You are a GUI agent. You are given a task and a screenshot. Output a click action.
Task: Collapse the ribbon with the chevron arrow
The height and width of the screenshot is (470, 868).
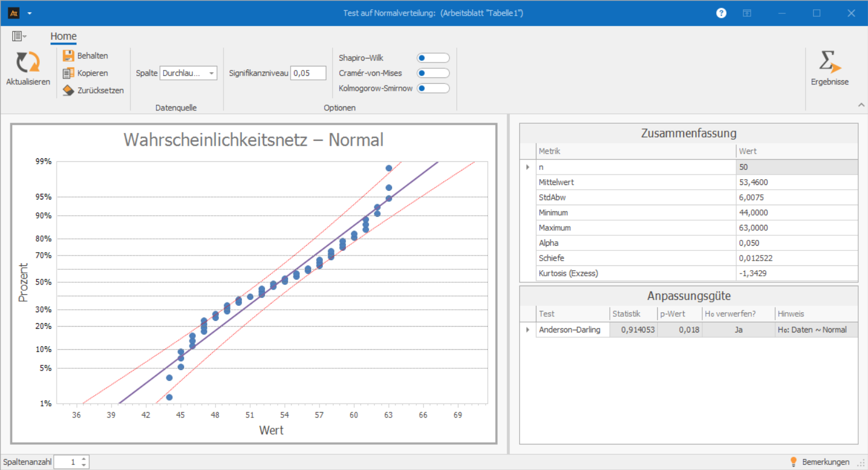[861, 105]
